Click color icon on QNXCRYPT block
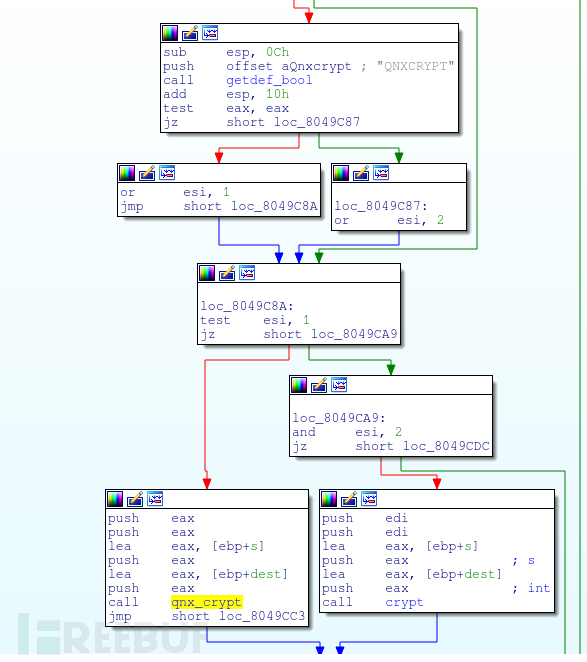The height and width of the screenshot is (662, 587). pyautogui.click(x=170, y=33)
